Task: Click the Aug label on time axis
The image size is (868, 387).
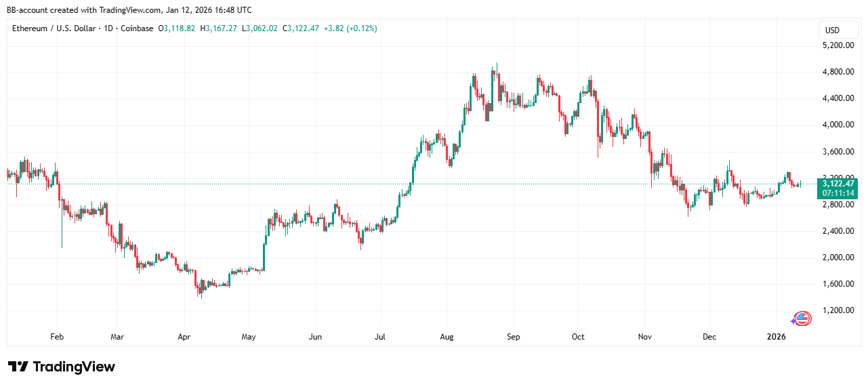Action: tap(447, 336)
